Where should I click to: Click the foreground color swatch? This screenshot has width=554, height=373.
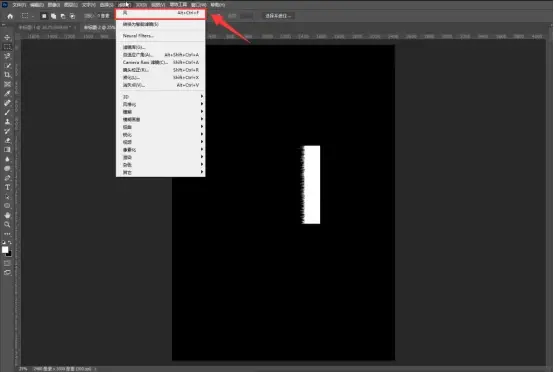tap(5, 250)
